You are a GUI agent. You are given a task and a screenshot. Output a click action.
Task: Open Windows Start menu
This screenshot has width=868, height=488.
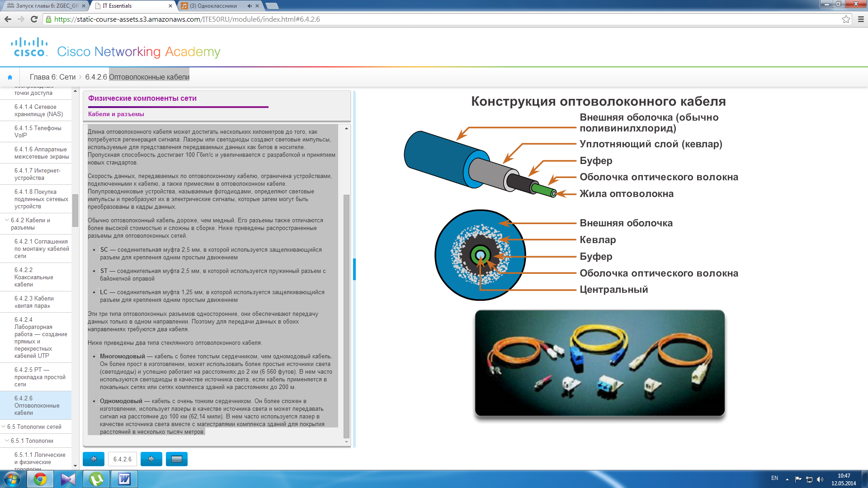(x=12, y=479)
